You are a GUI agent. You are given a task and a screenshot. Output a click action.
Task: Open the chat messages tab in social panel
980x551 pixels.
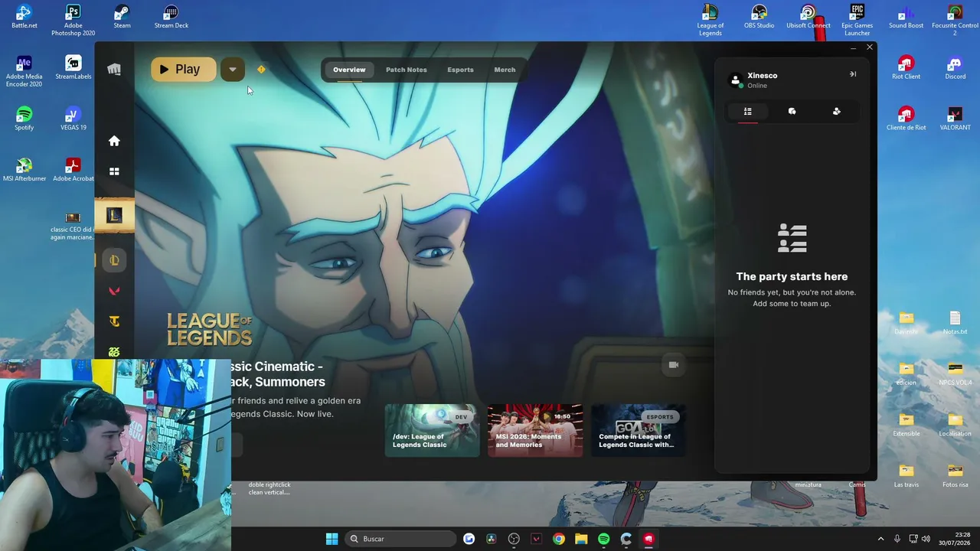[x=792, y=112]
